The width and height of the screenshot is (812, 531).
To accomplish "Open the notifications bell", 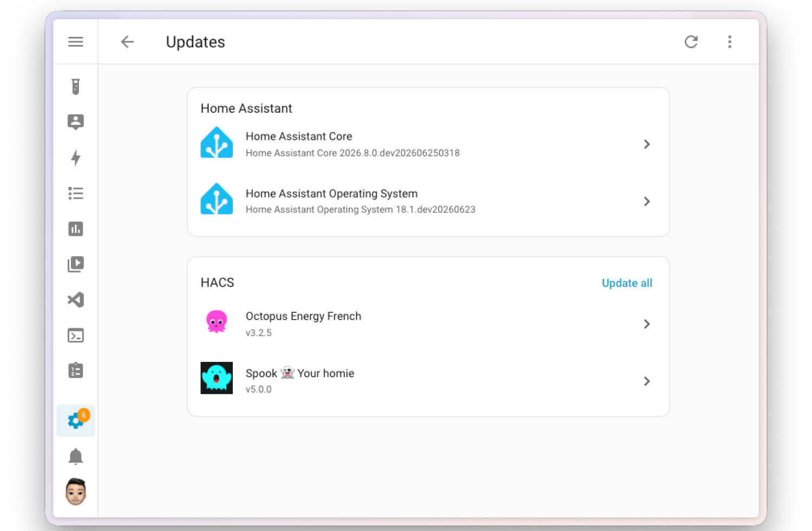I will tap(75, 457).
